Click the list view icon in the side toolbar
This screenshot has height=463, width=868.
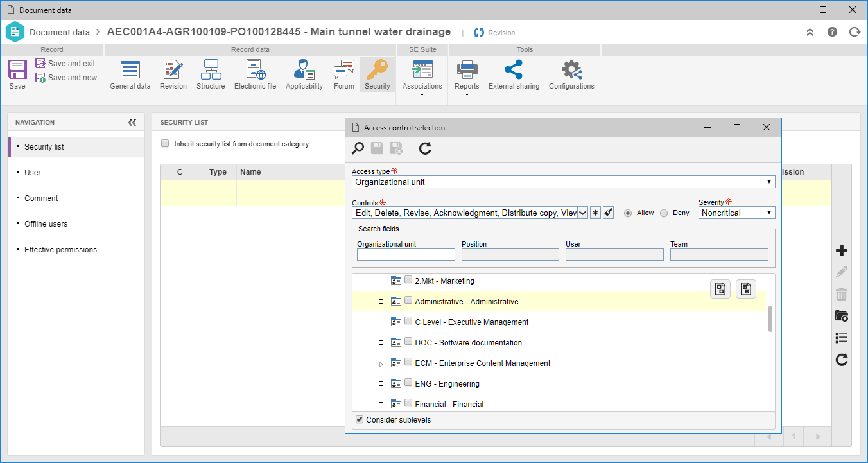pos(842,338)
